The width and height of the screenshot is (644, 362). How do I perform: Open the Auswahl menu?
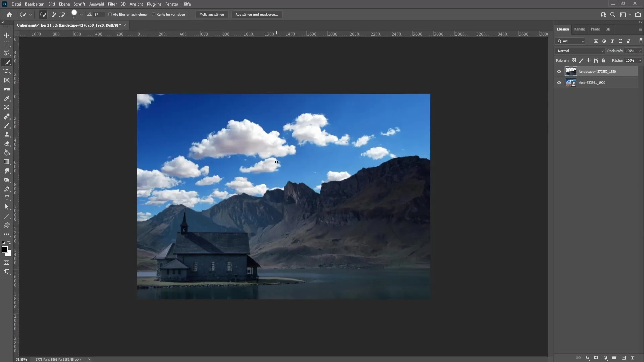96,4
